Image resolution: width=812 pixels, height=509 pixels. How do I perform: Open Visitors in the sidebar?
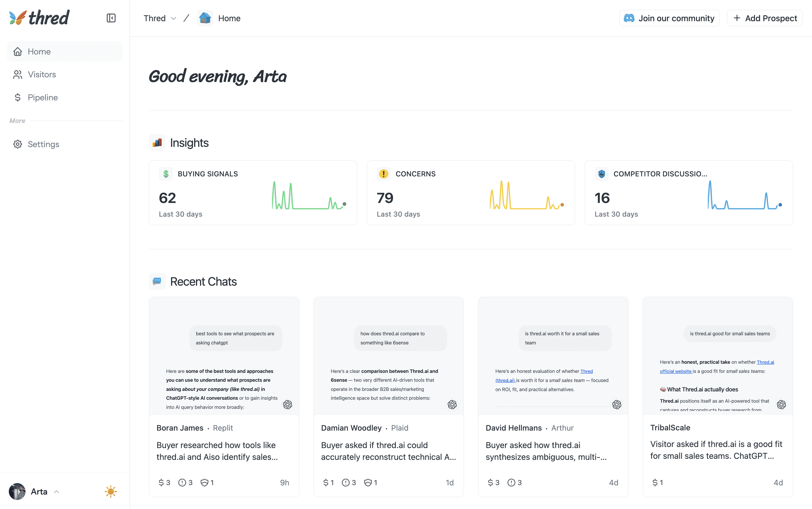tap(42, 74)
